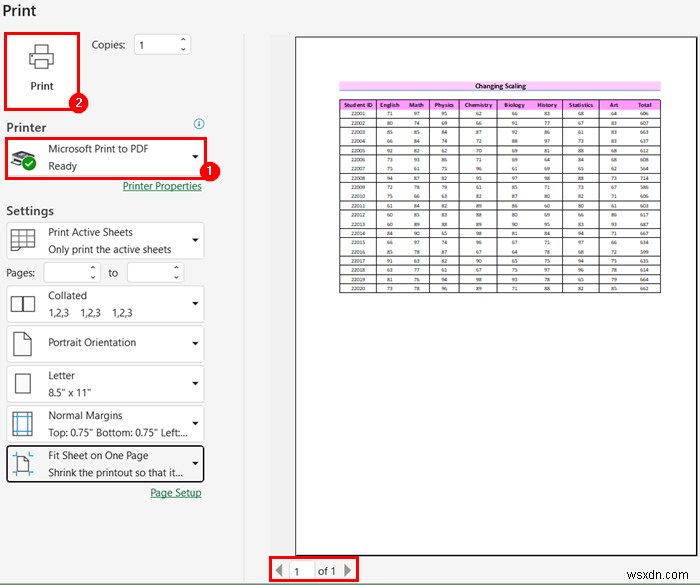This screenshot has width=700, height=585.
Task: Focus the Pages 'to' end field
Action: click(x=150, y=272)
